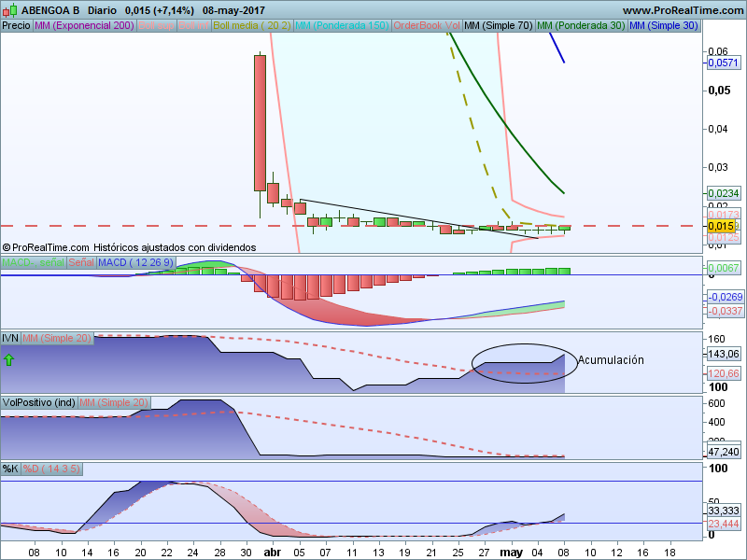
Task: Select the %K stochastic label
Action: (x=10, y=469)
